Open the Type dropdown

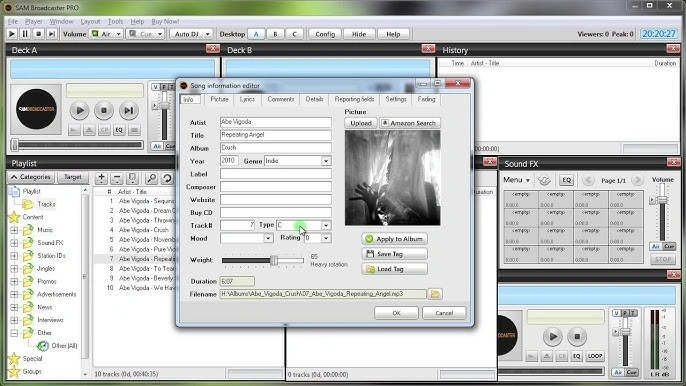pos(326,225)
